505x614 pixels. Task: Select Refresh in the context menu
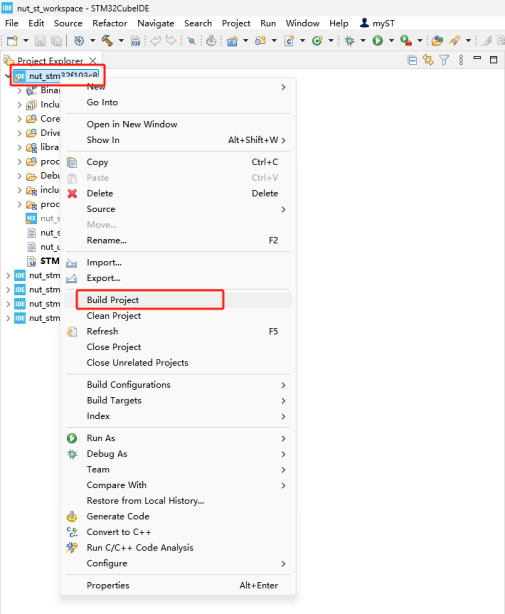point(178,331)
